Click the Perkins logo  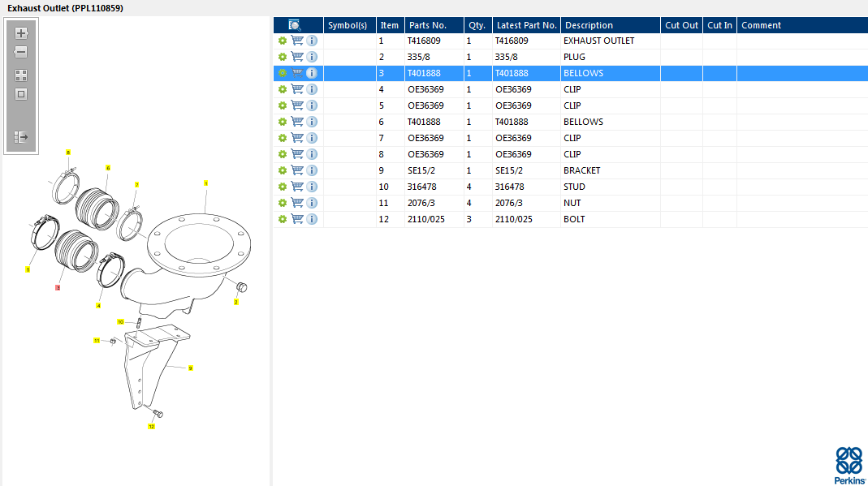click(849, 465)
